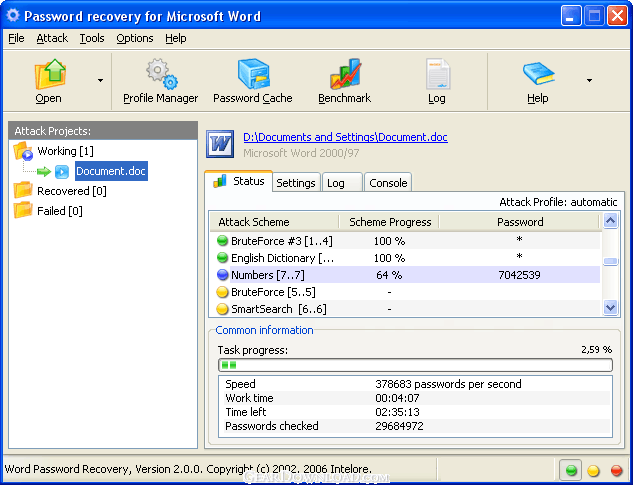Open the D:\Documents and Settings\Document.doc link
633x485 pixels.
(346, 137)
